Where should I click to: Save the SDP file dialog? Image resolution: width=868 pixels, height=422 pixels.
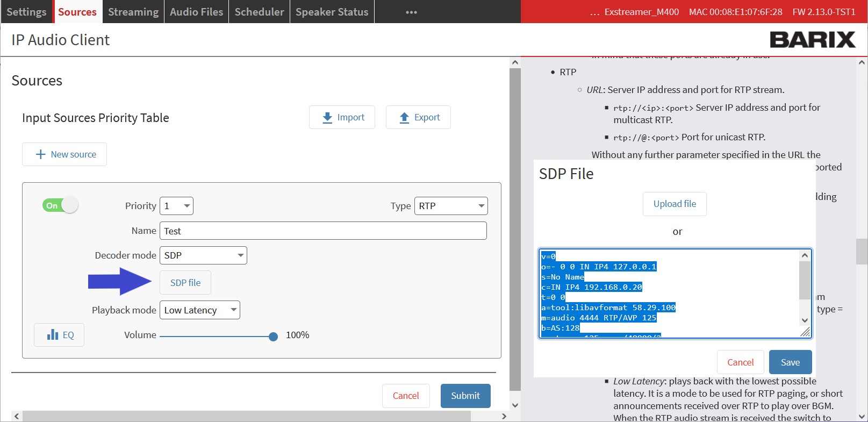coord(790,362)
